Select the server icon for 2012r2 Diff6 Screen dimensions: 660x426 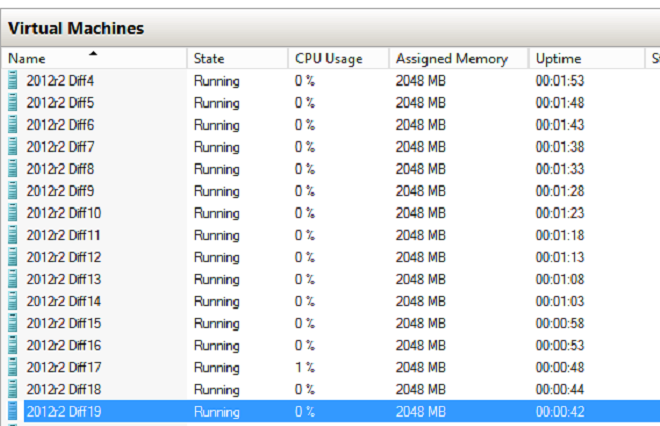pos(13,124)
